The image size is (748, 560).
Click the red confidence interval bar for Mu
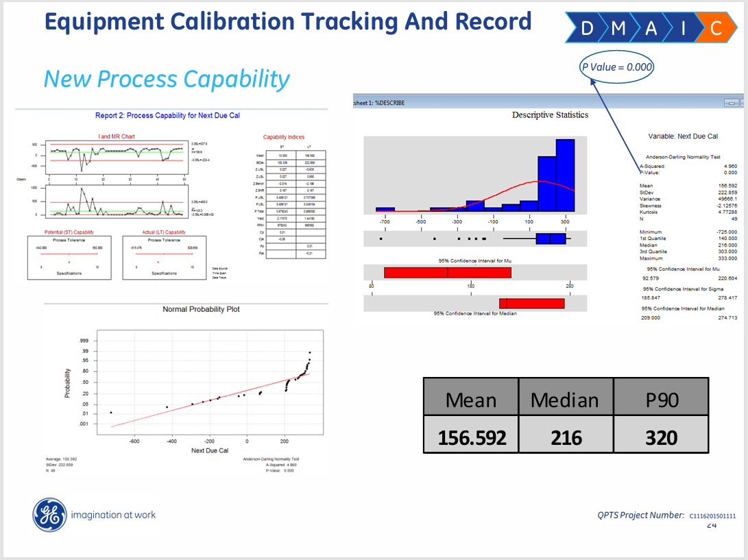[x=448, y=272]
